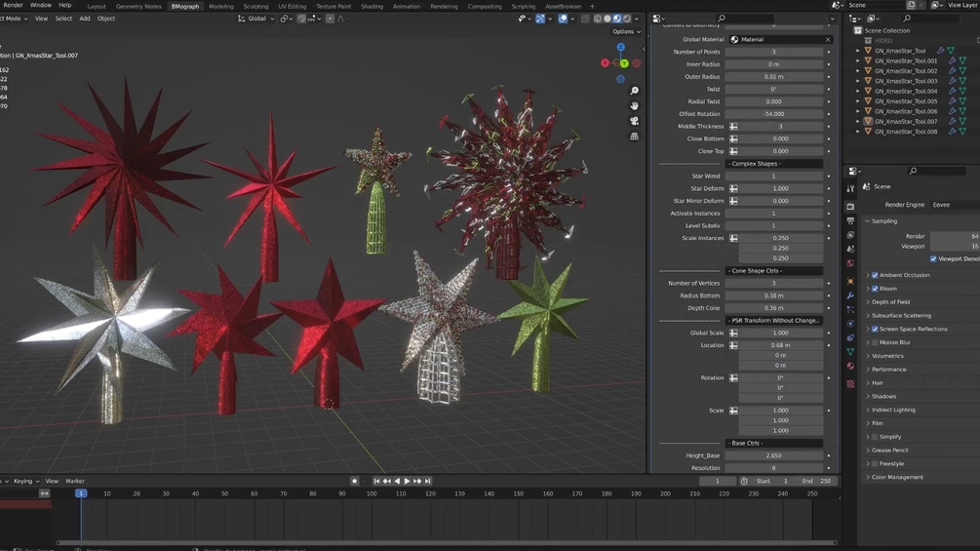Viewport: 980px width, 551px height.
Task: Select material preview shading mode
Action: pyautogui.click(x=617, y=19)
